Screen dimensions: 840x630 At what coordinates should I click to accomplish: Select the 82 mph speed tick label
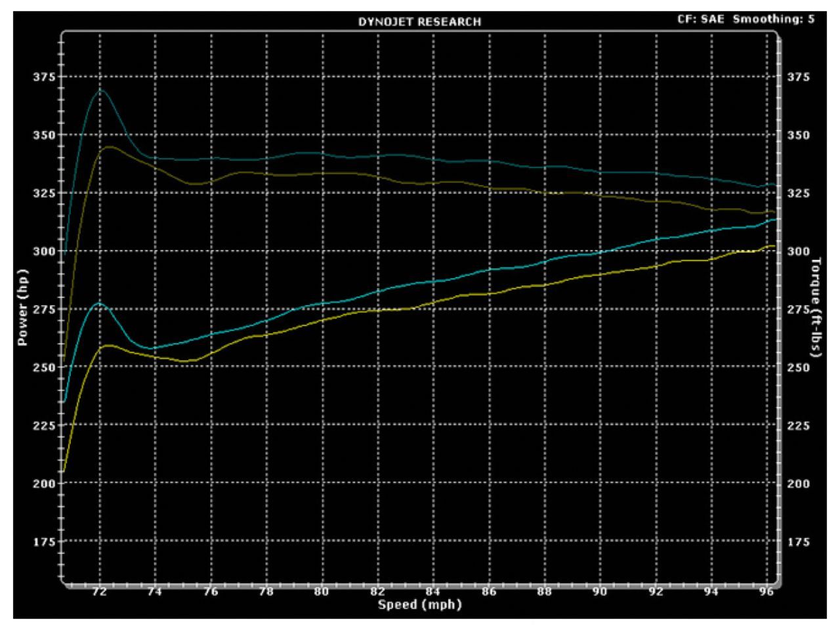point(377,591)
